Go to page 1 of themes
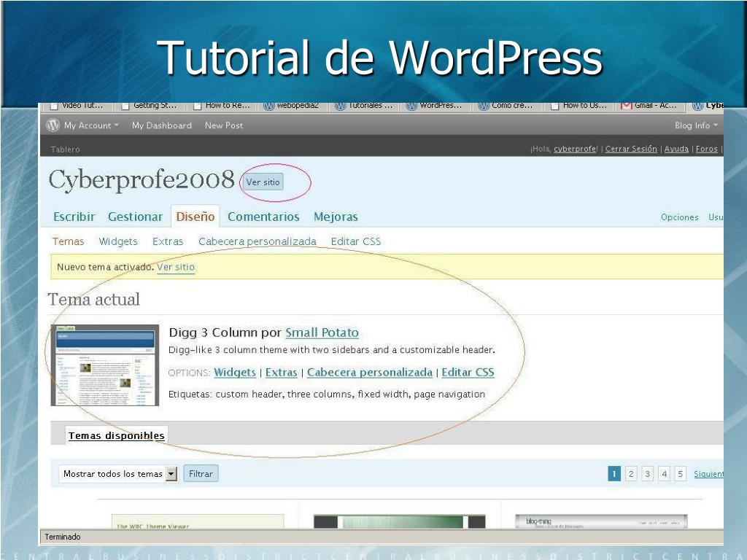This screenshot has height=560, width=747. tap(614, 474)
